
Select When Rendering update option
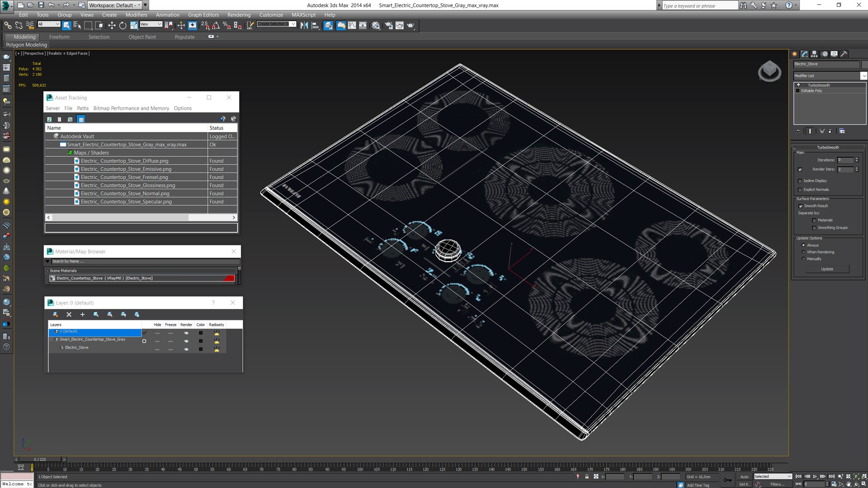coord(803,252)
